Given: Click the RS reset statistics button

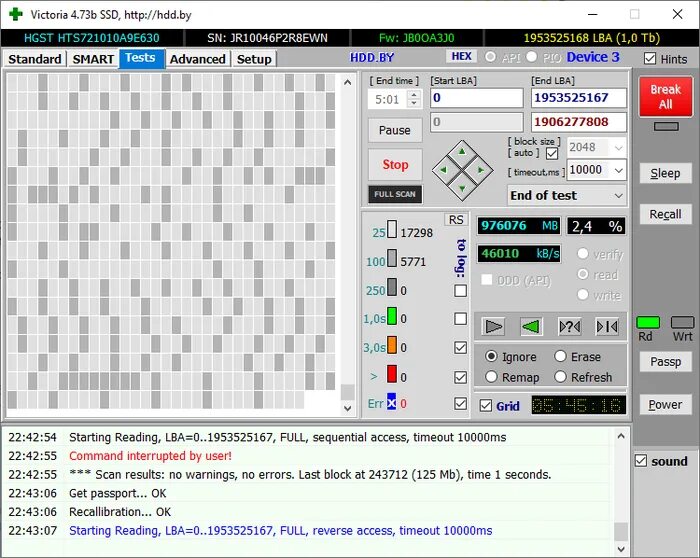Looking at the screenshot, I should tap(456, 220).
